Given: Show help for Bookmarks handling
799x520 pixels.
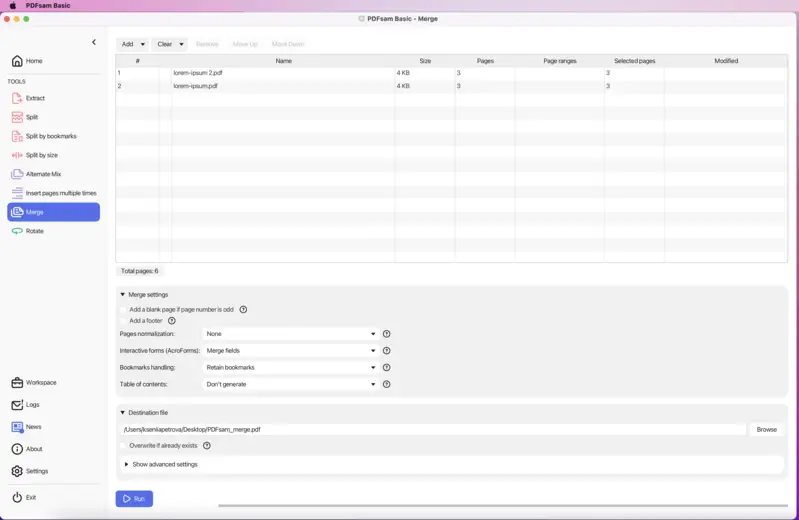Looking at the screenshot, I should pos(387,368).
